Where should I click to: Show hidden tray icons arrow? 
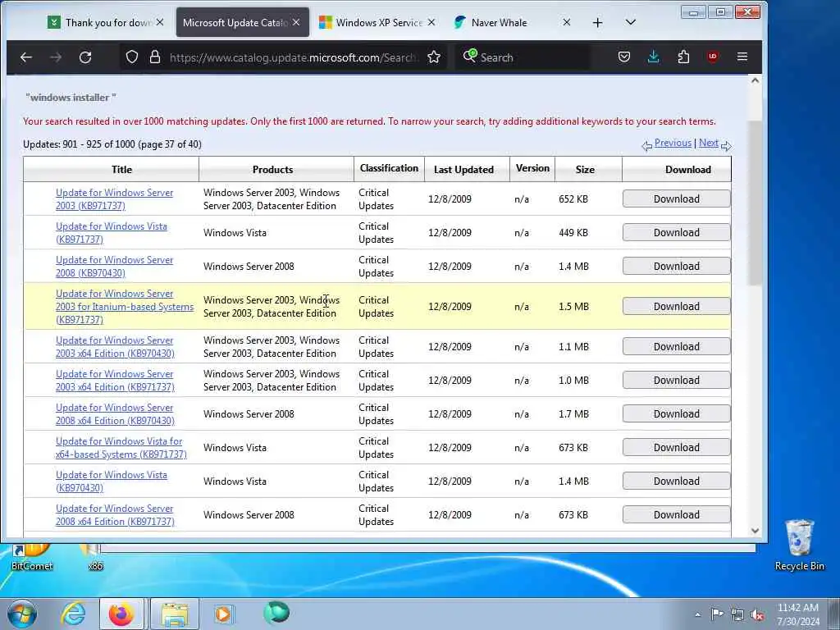coord(697,615)
